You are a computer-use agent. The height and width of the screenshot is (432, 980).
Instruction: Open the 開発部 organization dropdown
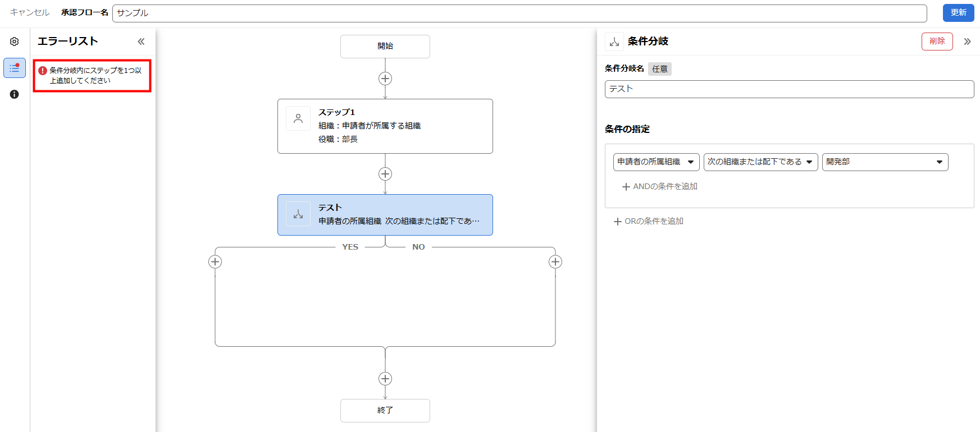[x=885, y=162]
